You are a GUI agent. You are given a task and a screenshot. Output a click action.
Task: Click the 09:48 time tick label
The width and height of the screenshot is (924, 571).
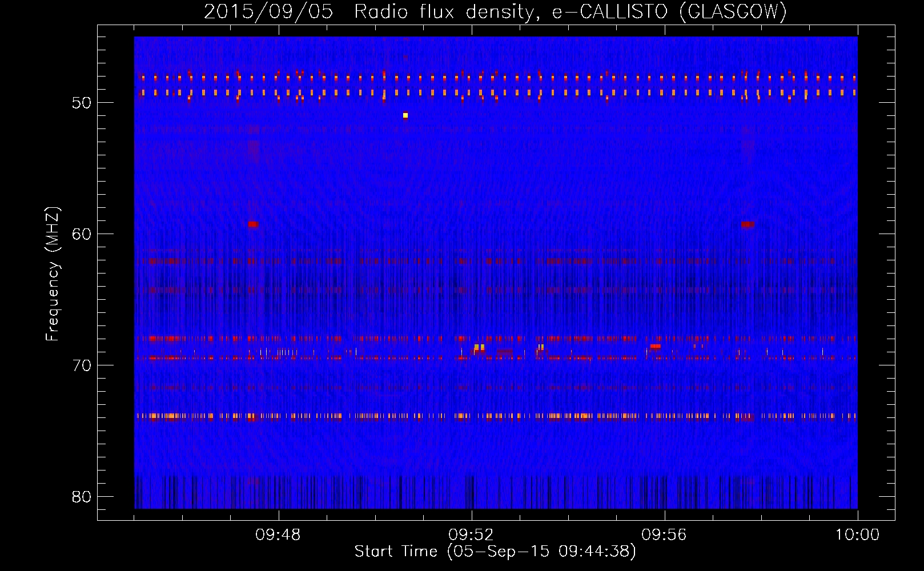pos(279,535)
